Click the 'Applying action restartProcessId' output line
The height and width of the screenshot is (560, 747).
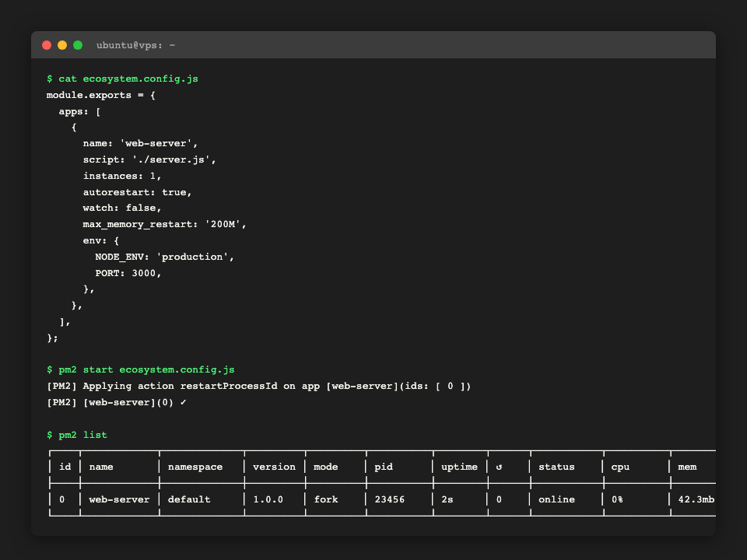tap(258, 387)
